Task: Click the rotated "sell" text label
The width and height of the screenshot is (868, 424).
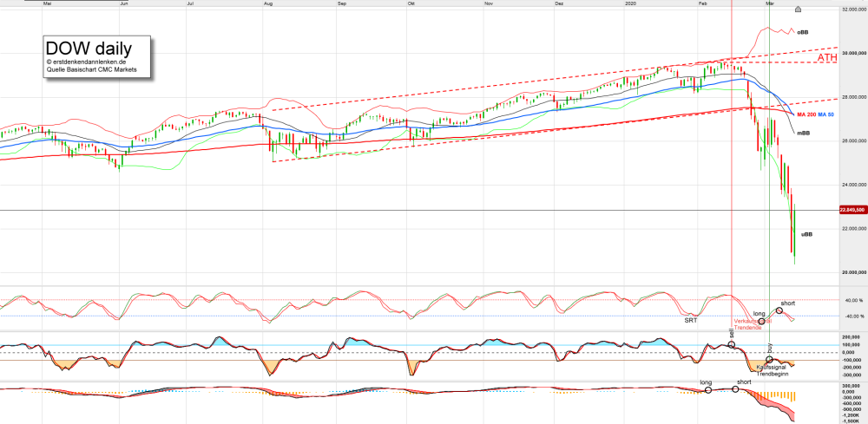Action: coord(731,335)
